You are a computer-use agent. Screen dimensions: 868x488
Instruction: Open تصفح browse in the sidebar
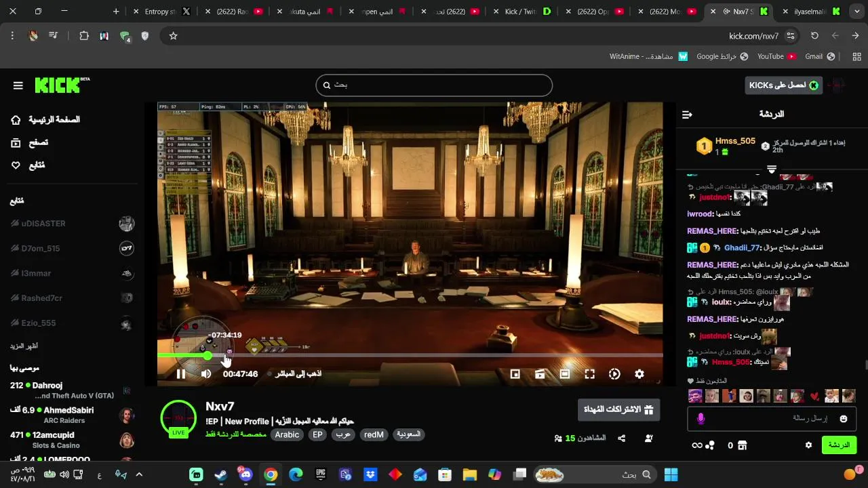pos(30,143)
